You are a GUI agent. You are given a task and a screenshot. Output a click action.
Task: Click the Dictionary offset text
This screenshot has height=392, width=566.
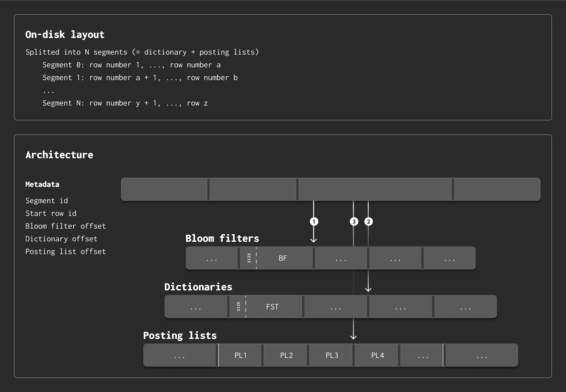pos(61,239)
